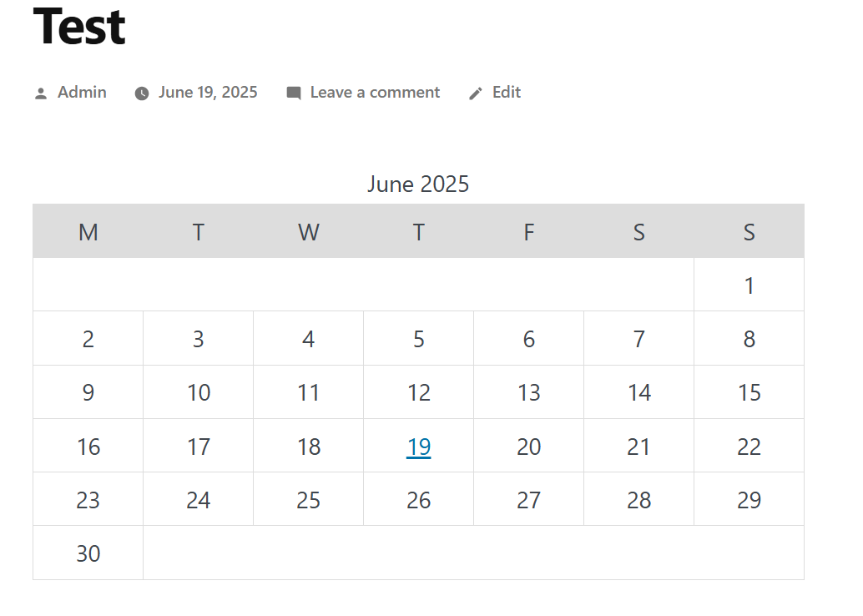
Task: Click the Edit post link
Action: [x=507, y=92]
